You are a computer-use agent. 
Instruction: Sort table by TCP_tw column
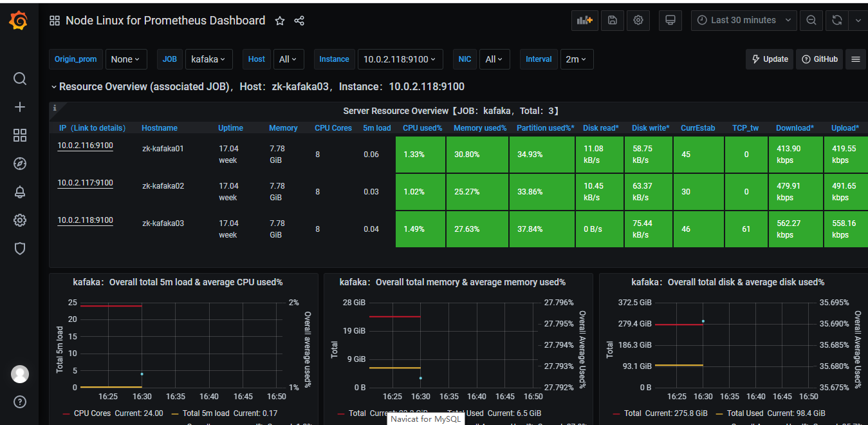(x=745, y=128)
